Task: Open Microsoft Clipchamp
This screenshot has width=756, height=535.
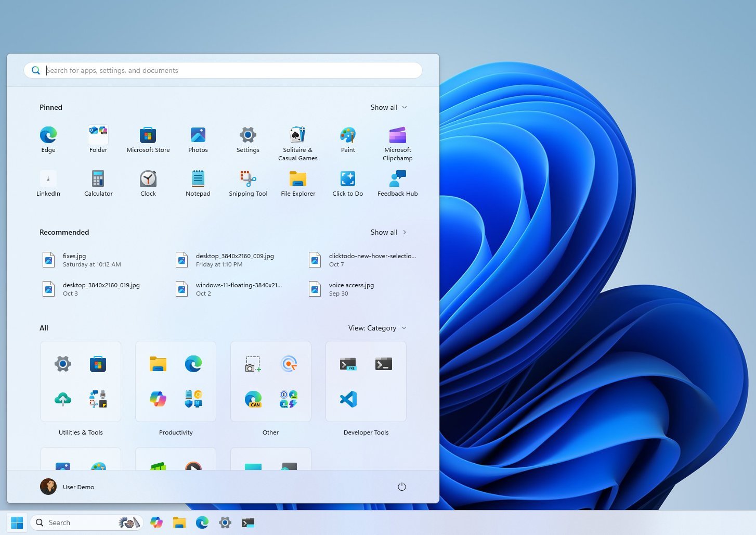Action: click(x=397, y=136)
